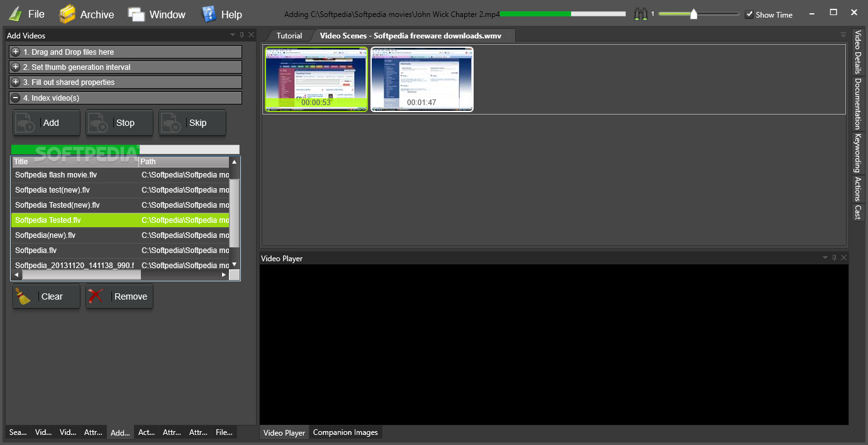Screen dimensions: 868x445
Task: Switch to the 'Sea...' bottom tab
Action: [18, 432]
